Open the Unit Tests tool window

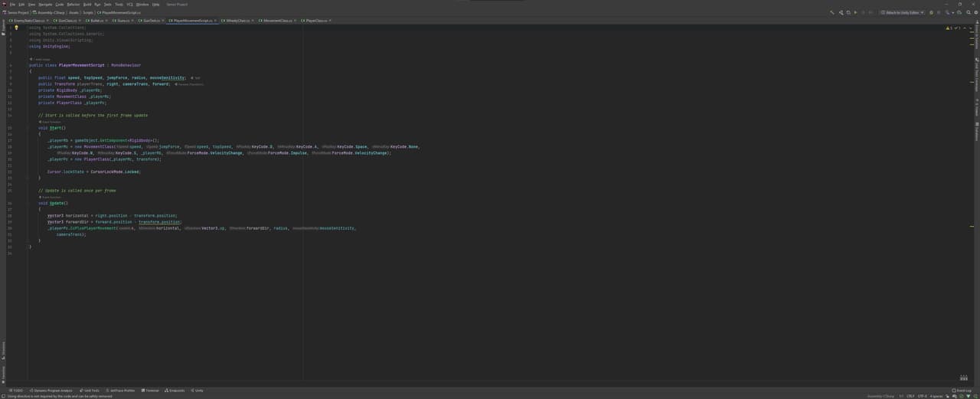[x=90, y=391]
